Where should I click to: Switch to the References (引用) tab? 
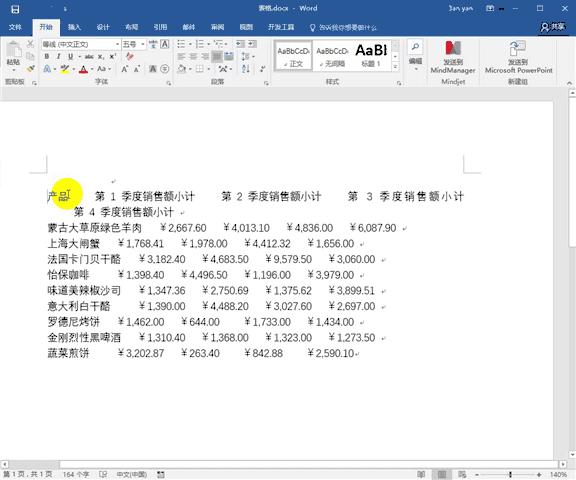(160, 27)
